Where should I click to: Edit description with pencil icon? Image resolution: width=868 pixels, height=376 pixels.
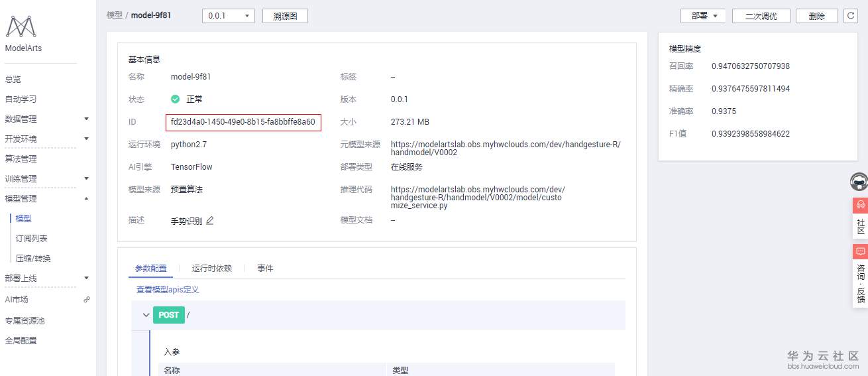click(x=210, y=220)
